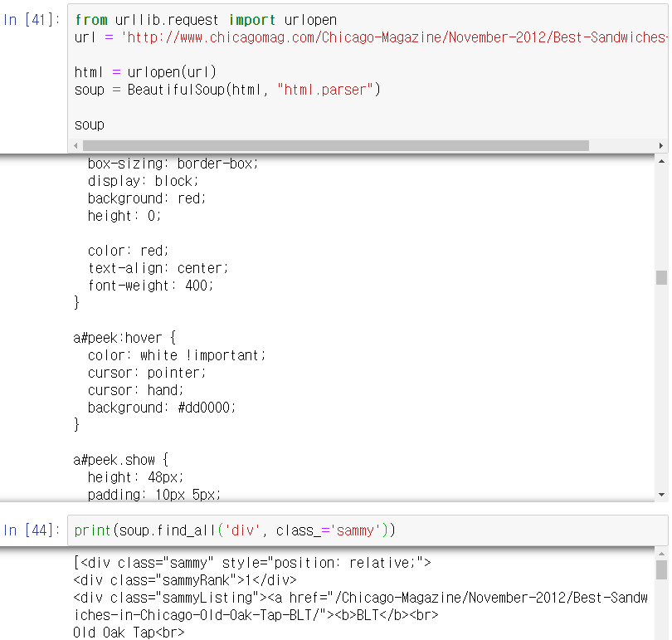Click left arrow of code cell horizontal scrollbar

pyautogui.click(x=75, y=146)
